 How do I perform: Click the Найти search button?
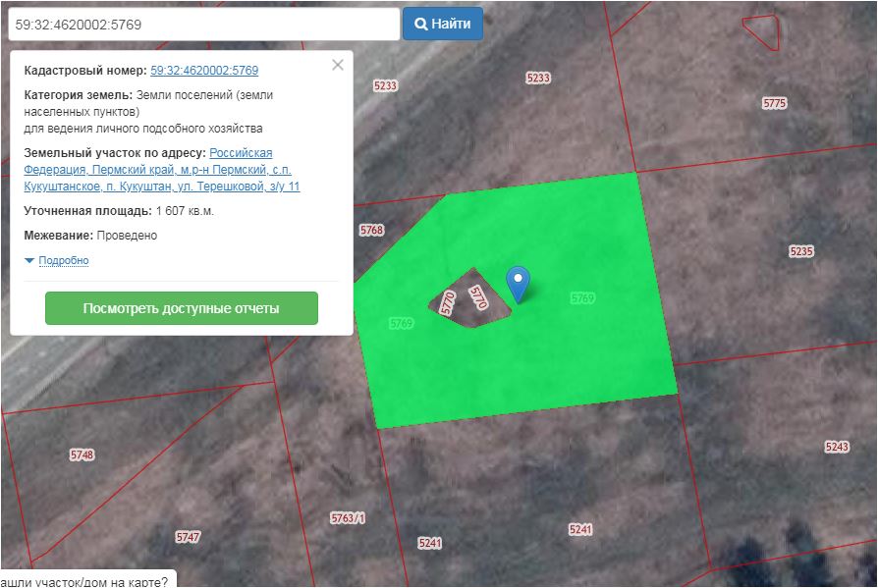[x=442, y=24]
